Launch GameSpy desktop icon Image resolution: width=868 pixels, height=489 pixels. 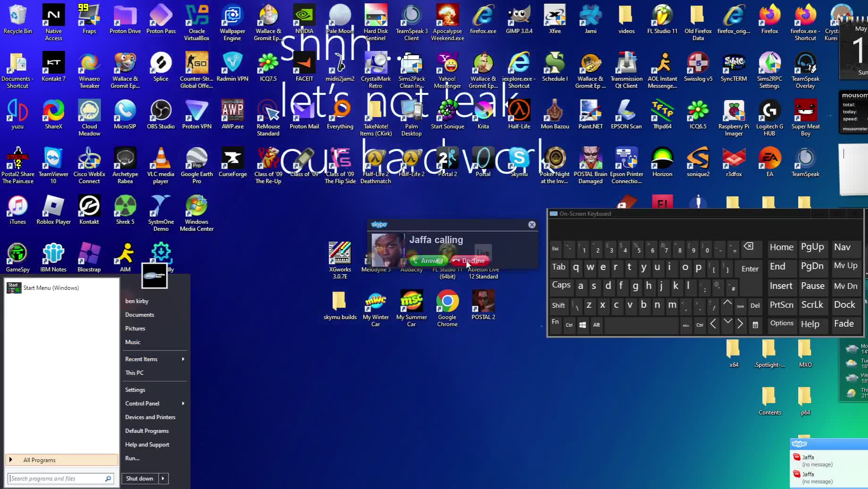point(17,258)
